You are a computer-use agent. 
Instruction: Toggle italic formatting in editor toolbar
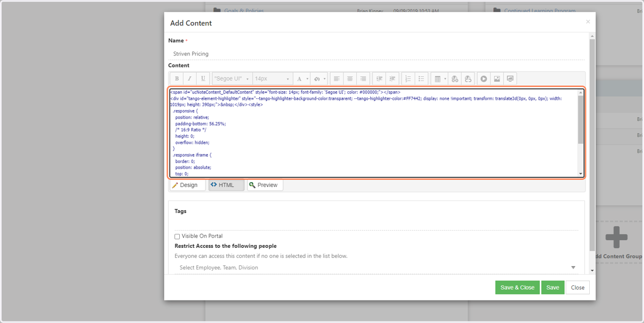click(x=189, y=79)
